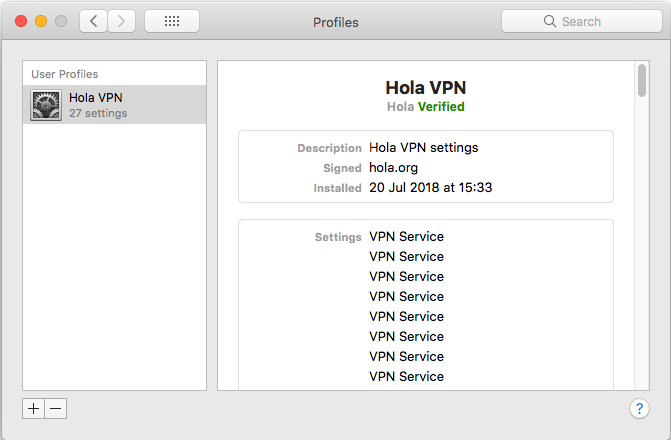Click the profile details scrollbar thumb
671x440 pixels.
tap(641, 80)
